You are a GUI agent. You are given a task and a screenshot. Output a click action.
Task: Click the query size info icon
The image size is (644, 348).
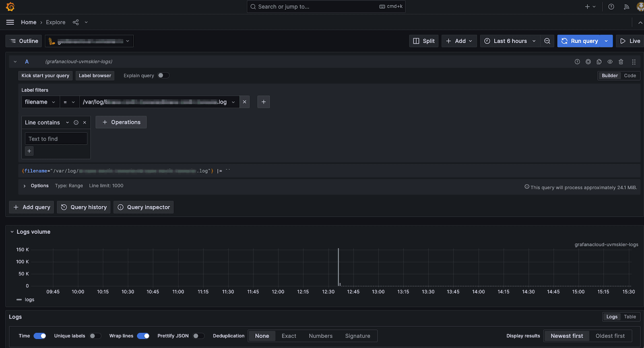pyautogui.click(x=527, y=187)
